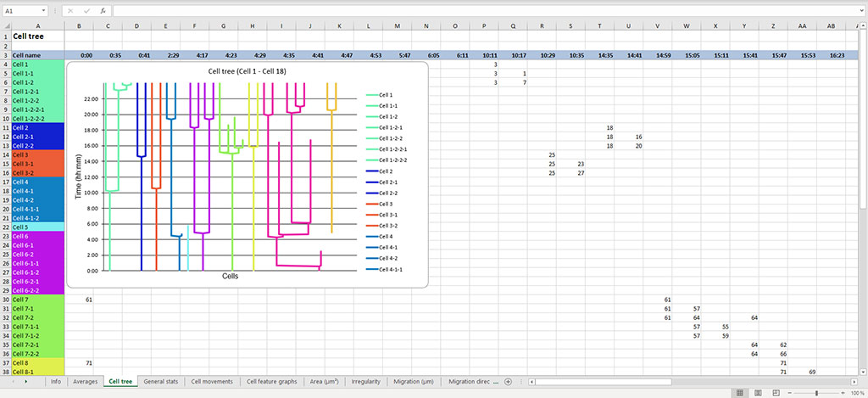Open the Cell movements sheet tab
Screen dimensions: 868x398
[x=213, y=381]
